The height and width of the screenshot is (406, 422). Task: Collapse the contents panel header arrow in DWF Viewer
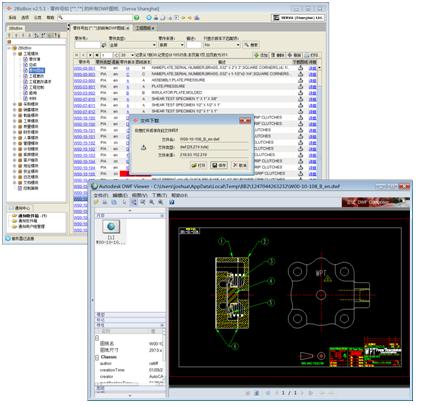tap(162, 216)
